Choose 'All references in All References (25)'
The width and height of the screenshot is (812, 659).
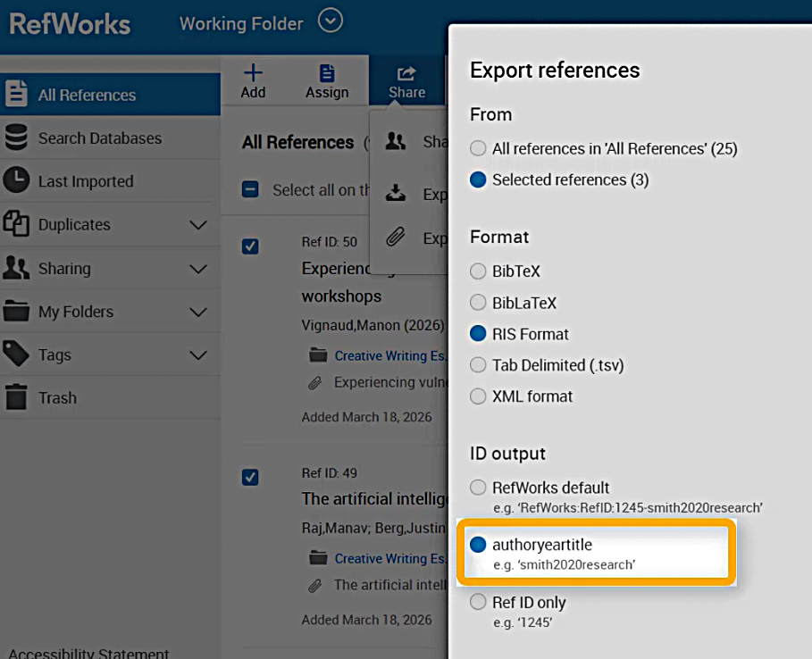tap(479, 149)
